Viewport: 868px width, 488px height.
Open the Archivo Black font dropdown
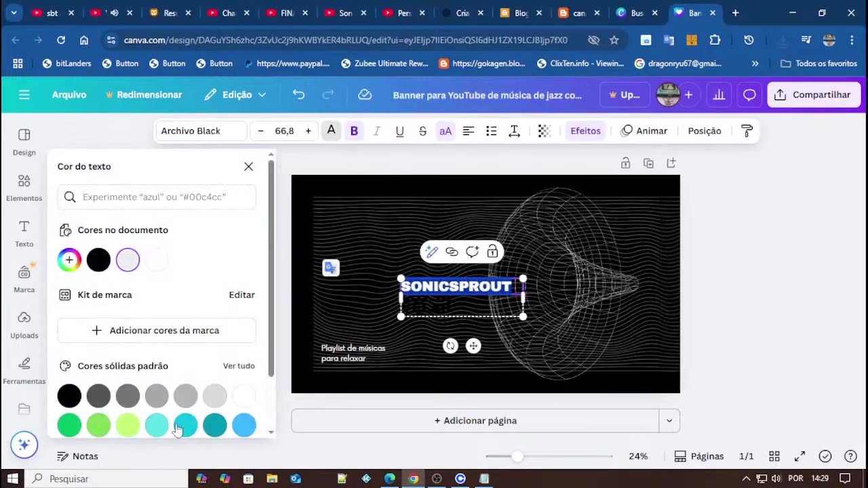click(201, 131)
